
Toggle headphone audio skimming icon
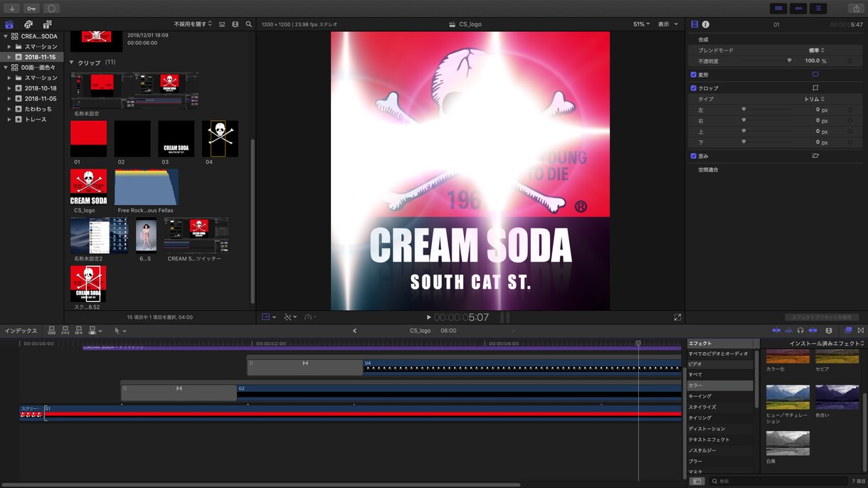pos(800,331)
